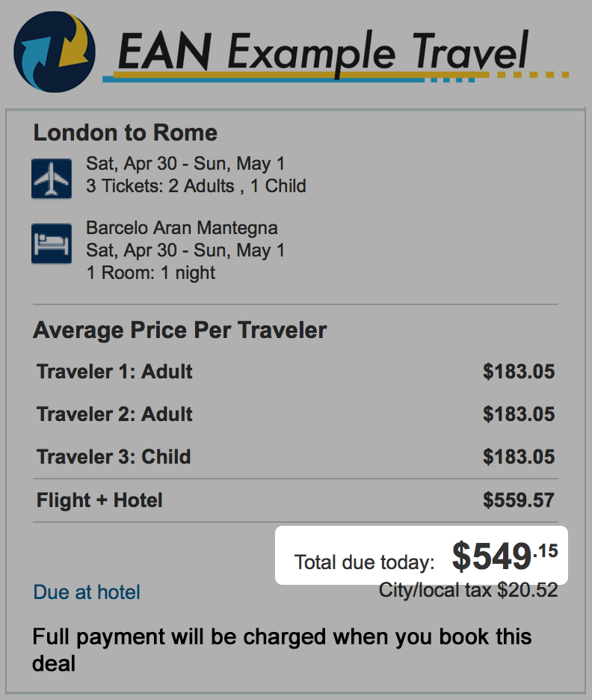
Task: Click the Average Price Per Traveler heading
Action: click(180, 331)
